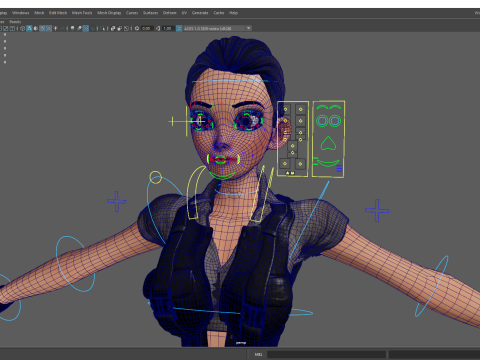The height and width of the screenshot is (360, 480).
Task: Toggle wireframe on shaded in panel toolbar
Action: tap(42, 28)
